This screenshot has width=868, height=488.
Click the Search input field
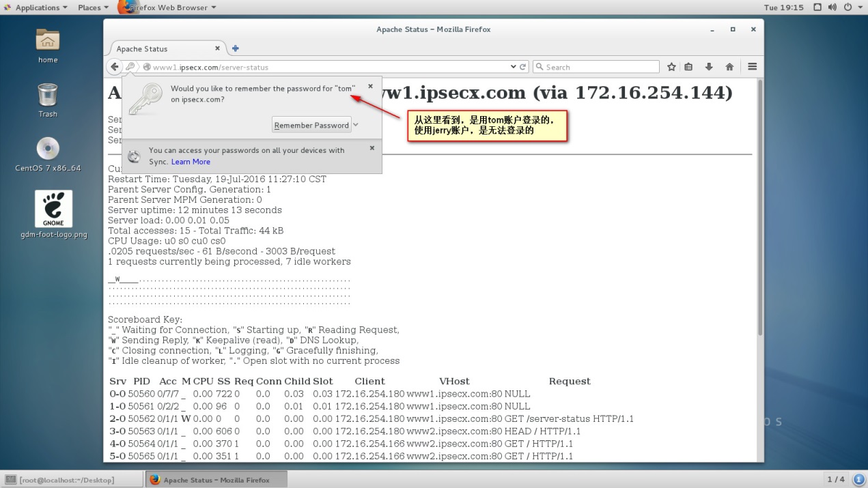[x=596, y=67]
